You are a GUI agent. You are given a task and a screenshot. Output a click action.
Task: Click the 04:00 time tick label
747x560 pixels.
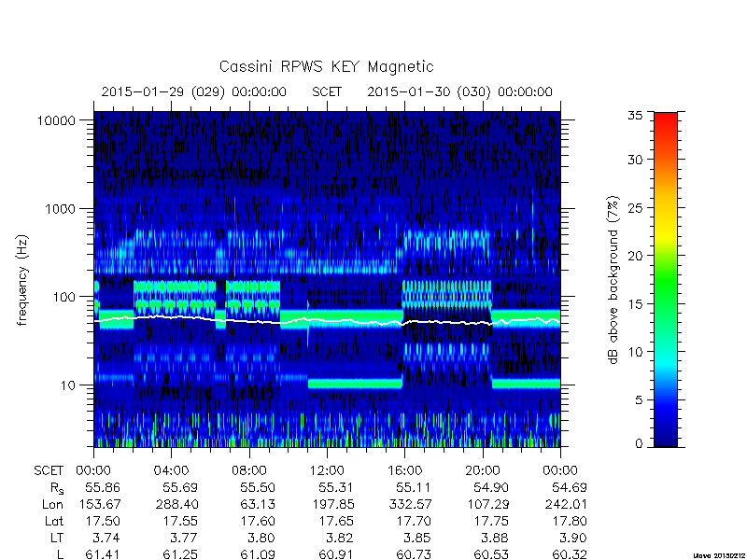(172, 471)
